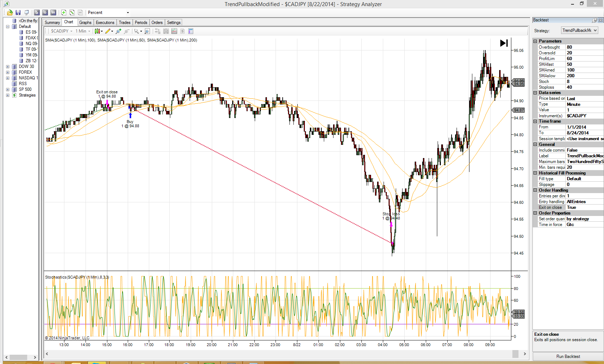Screen dimensions: 604x364
Task: Expand the NASDAQ list
Action: pos(8,78)
